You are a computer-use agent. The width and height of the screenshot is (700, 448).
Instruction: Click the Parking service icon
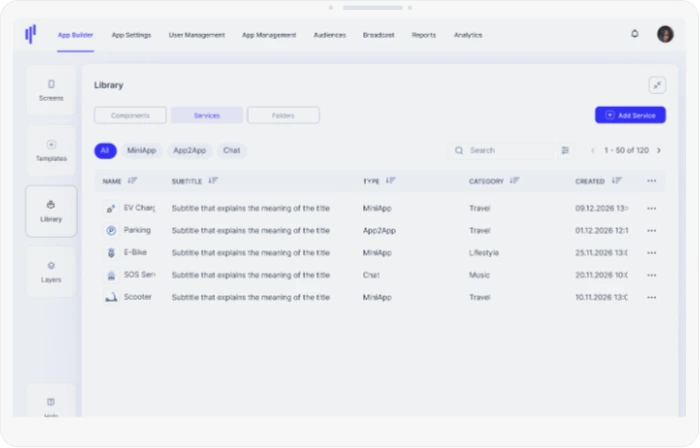pos(111,230)
